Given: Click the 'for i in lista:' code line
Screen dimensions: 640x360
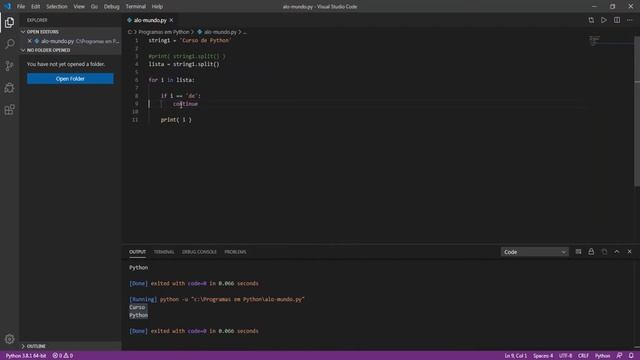Looking at the screenshot, I should pyautogui.click(x=171, y=80).
